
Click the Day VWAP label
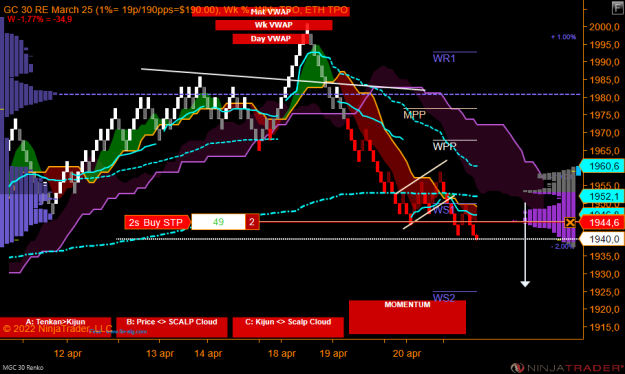pyautogui.click(x=271, y=39)
